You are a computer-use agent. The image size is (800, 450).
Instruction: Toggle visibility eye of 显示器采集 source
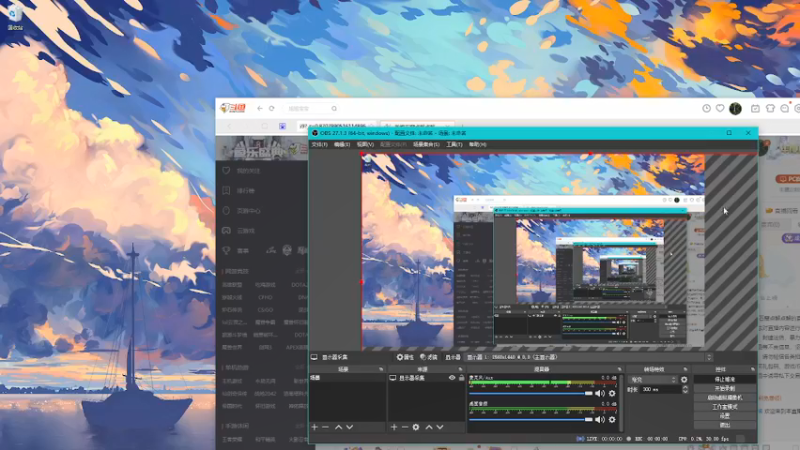[452, 378]
